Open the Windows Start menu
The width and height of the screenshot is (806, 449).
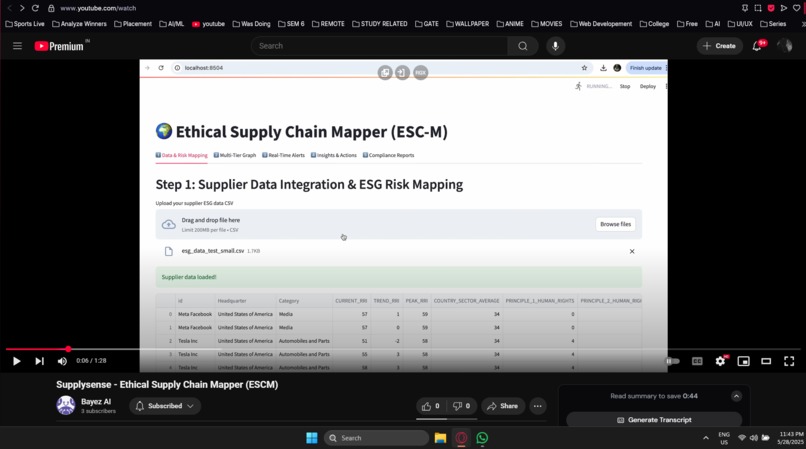[312, 438]
